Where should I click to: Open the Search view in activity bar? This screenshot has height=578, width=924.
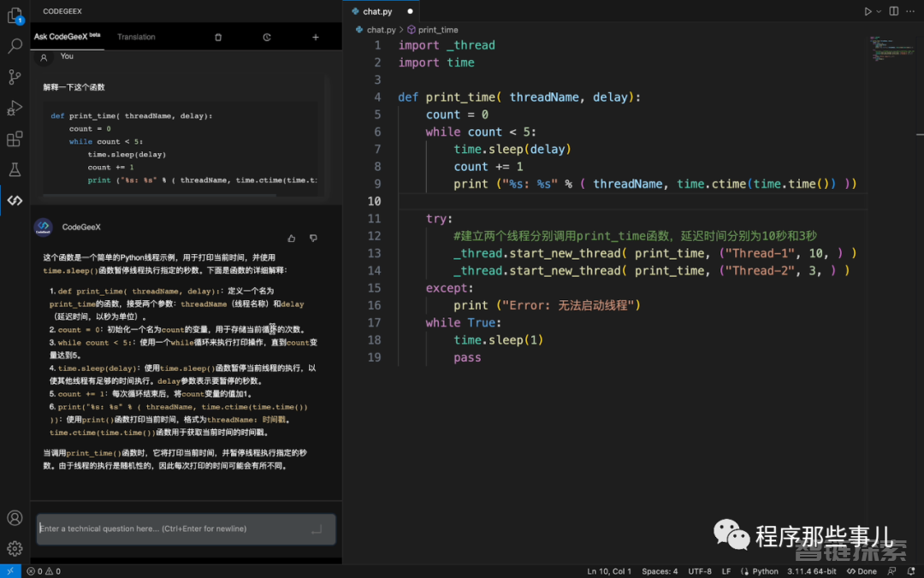pos(15,46)
